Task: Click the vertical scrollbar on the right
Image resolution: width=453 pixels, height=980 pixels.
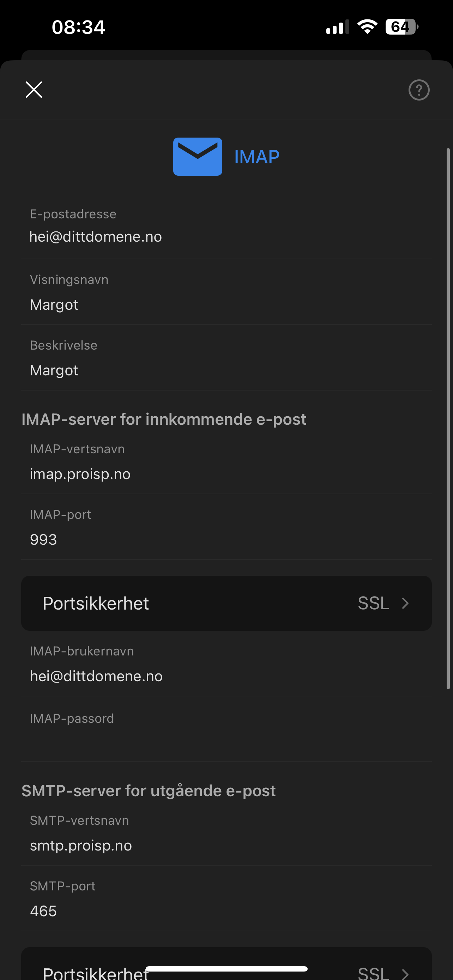Action: pos(448,418)
